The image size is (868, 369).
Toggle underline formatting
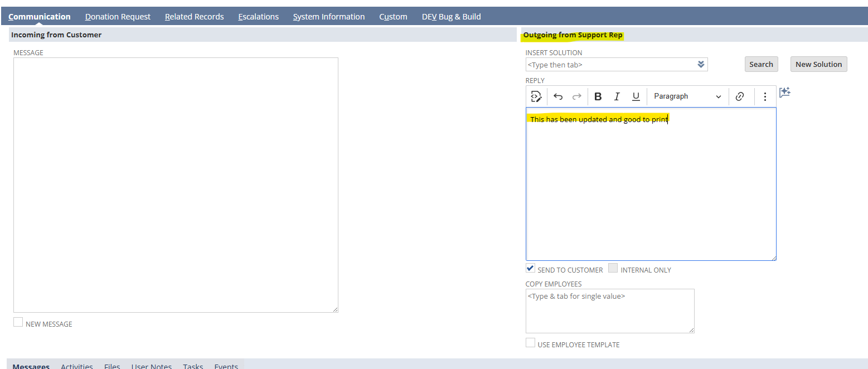pyautogui.click(x=636, y=96)
